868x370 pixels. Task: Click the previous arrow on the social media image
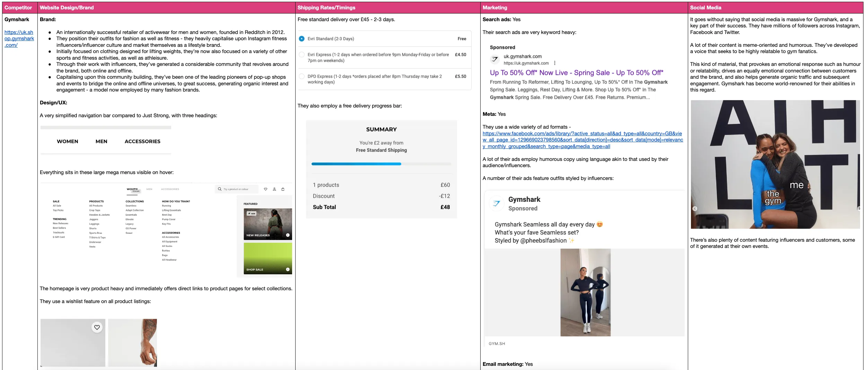(x=694, y=208)
